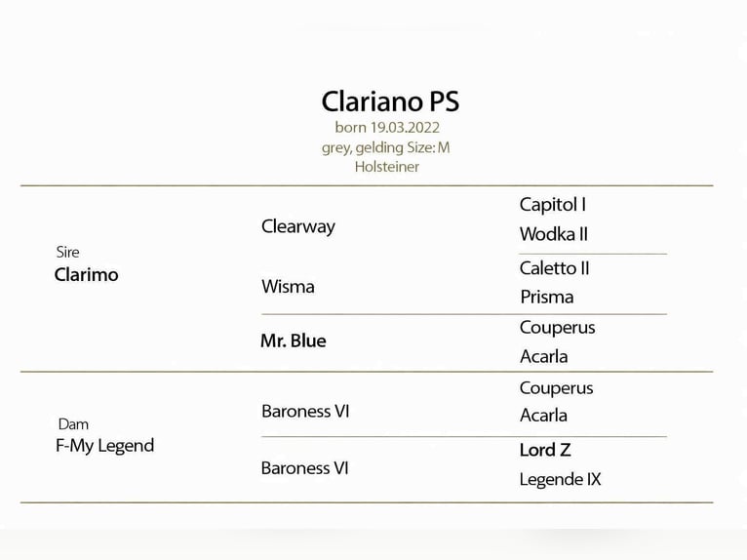The width and height of the screenshot is (747, 560).
Task: Pick the Caletto II entry
Action: click(x=555, y=268)
